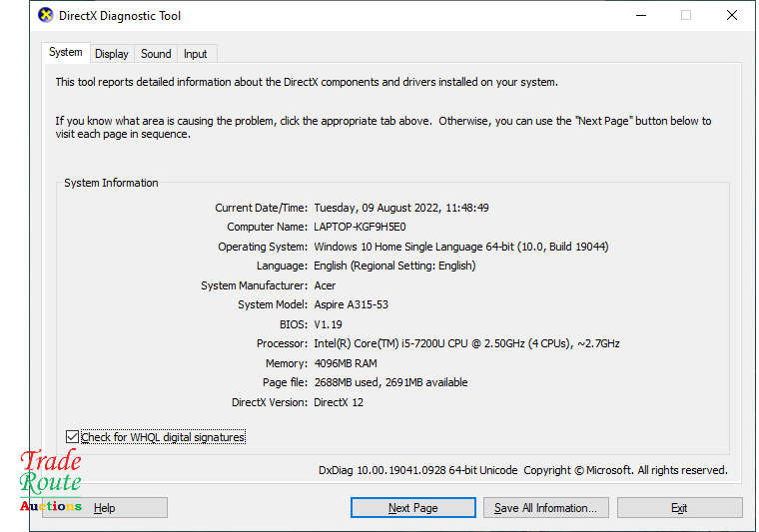Click Save All Information button
The width and height of the screenshot is (759, 532).
click(545, 508)
